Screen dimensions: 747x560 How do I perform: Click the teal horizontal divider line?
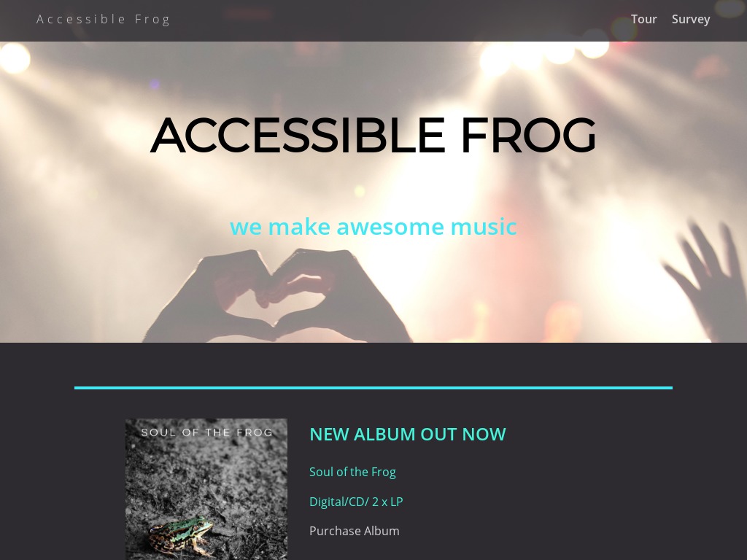tap(373, 388)
